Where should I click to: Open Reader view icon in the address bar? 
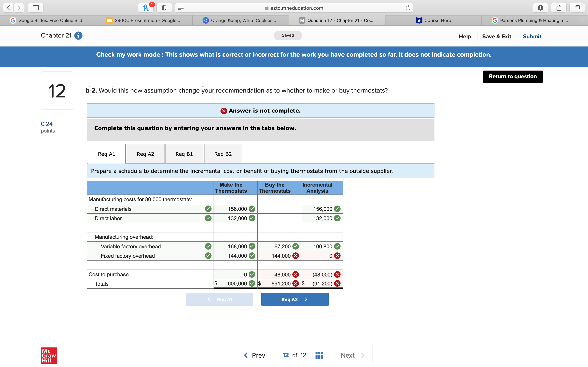coord(181,8)
